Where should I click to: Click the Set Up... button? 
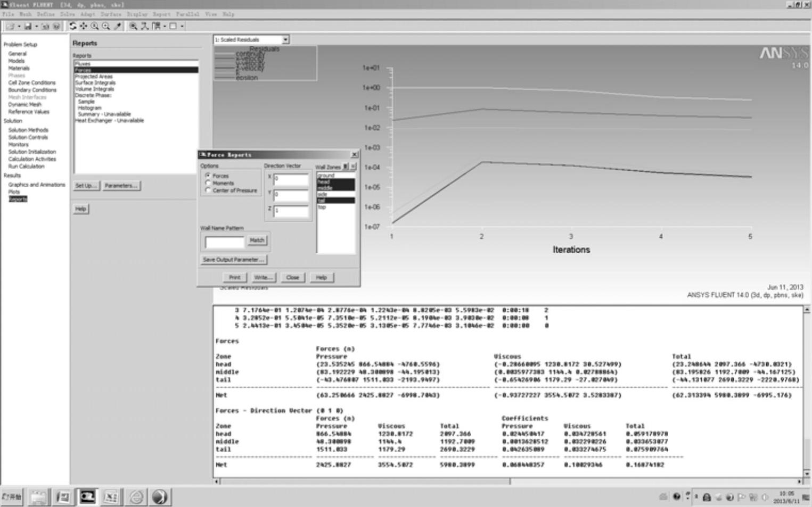pyautogui.click(x=86, y=186)
